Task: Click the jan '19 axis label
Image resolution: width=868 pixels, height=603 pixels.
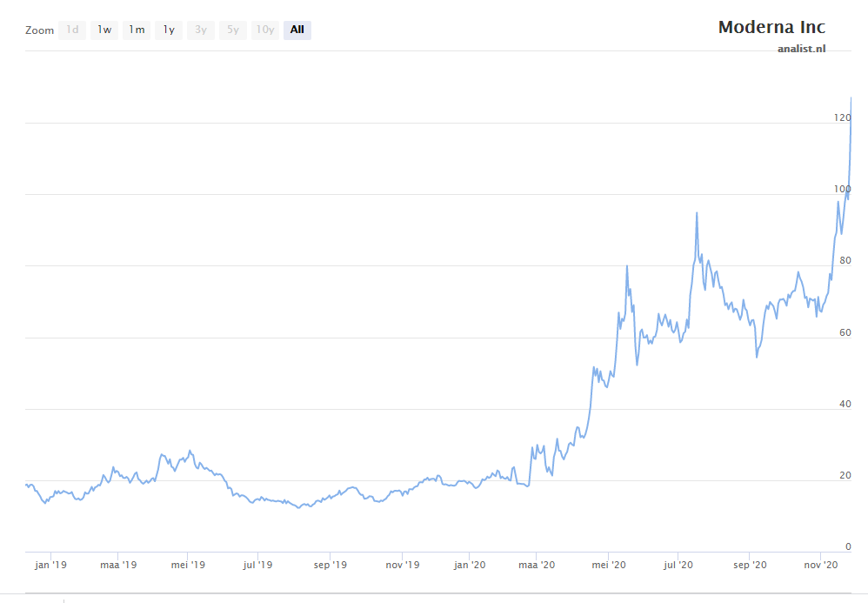Action: (x=50, y=565)
